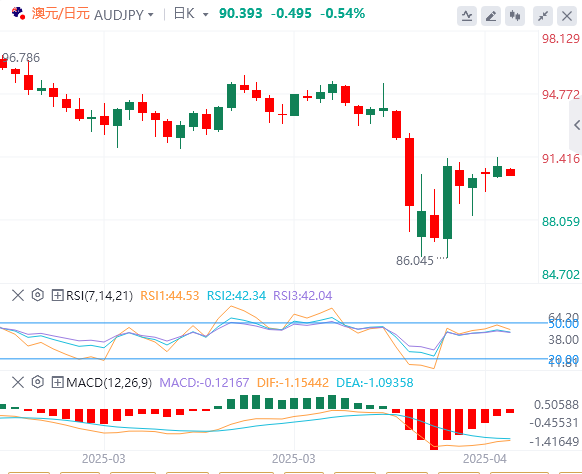Screen dimensions: 582x474
Task: Expand the RSI panel plus box
Action: (57, 295)
